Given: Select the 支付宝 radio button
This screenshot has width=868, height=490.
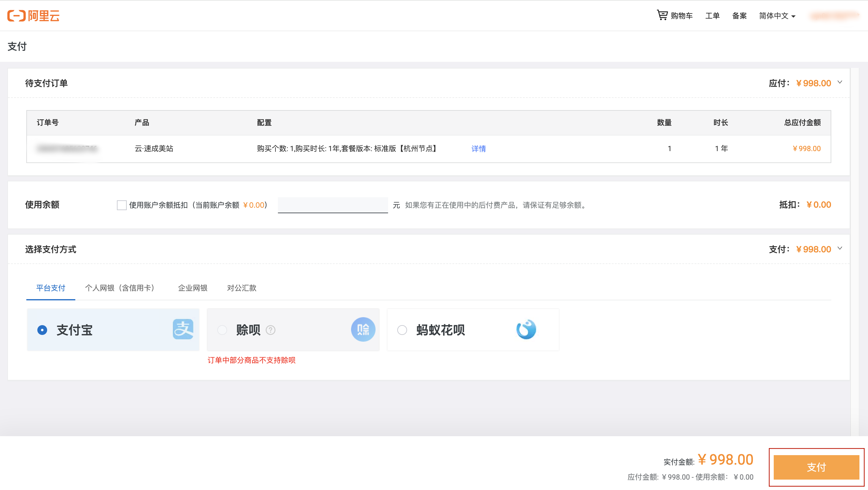Looking at the screenshot, I should coord(42,330).
